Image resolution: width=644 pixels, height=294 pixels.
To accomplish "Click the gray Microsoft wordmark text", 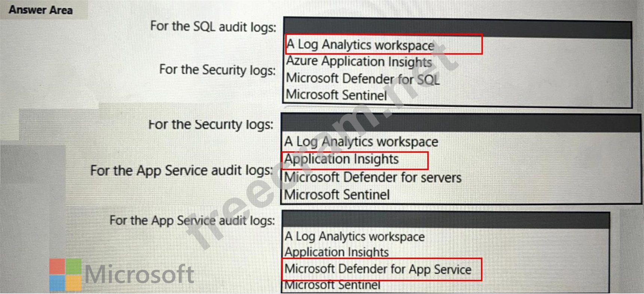I will (139, 275).
